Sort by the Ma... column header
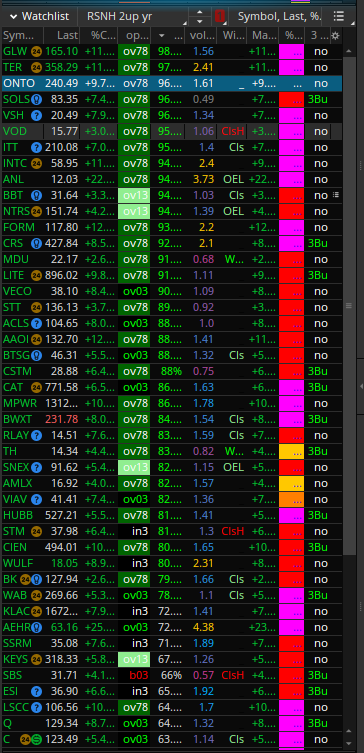Screen dimensions: 364x753 (262, 36)
